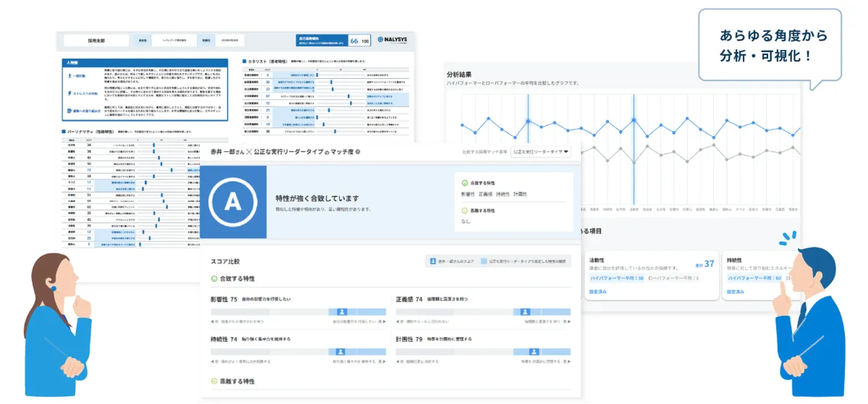868x404 pixels.
Task: Click the large A grade badge
Action: (234, 202)
